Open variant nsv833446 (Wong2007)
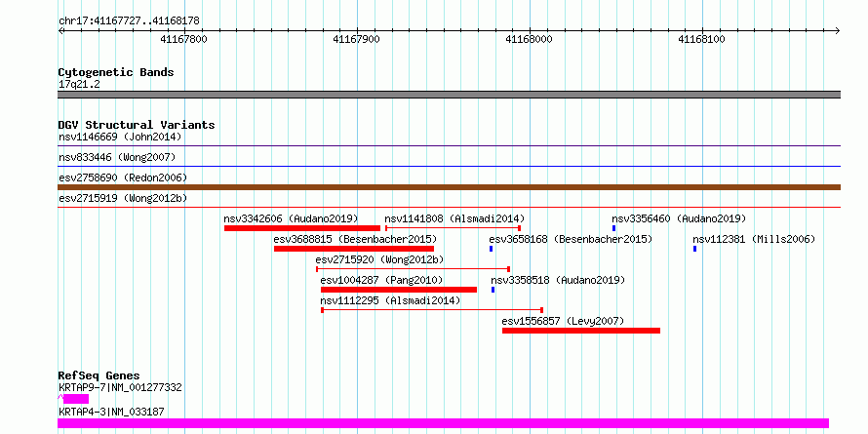This screenshot has height=434, width=868. pos(117,158)
